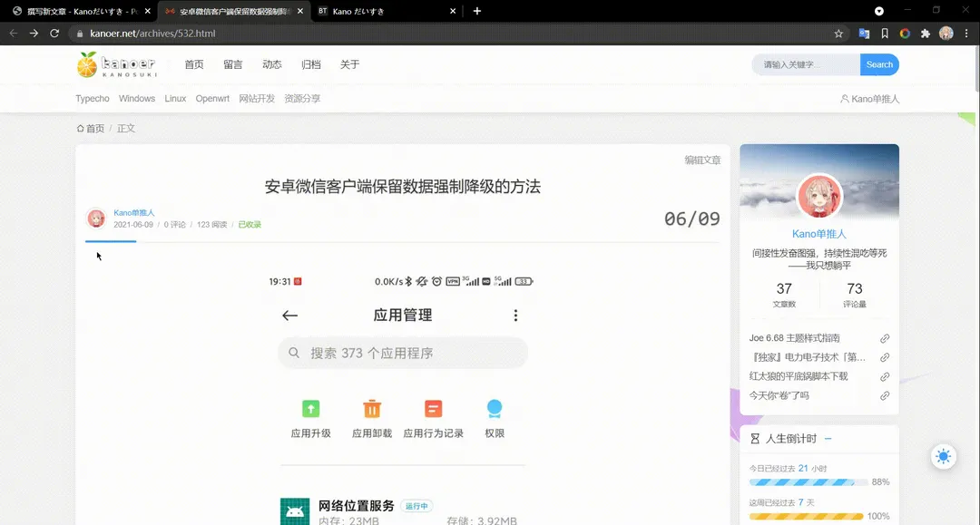Click the address bar URL

coord(152,34)
